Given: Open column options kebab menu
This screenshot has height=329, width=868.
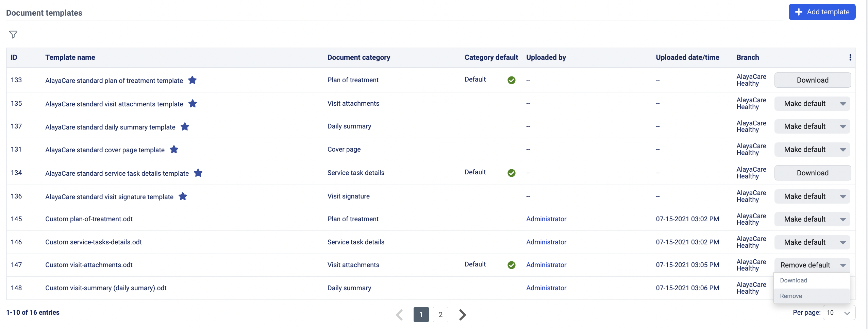Looking at the screenshot, I should pos(850,57).
